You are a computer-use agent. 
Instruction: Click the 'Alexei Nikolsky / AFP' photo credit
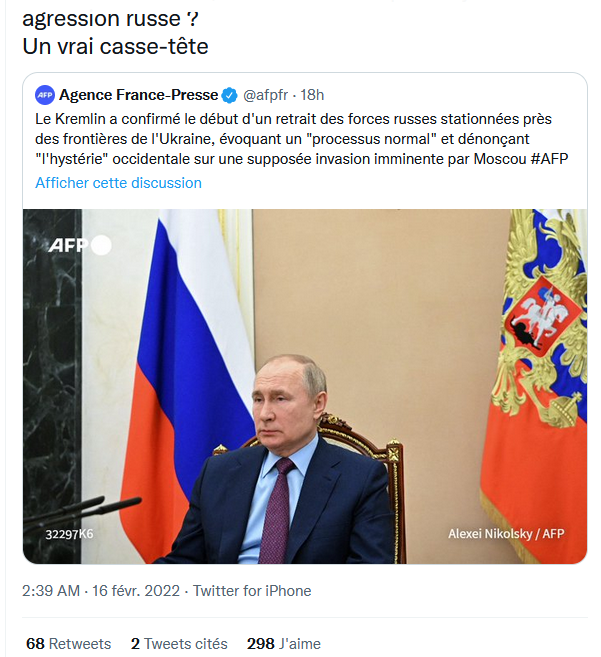click(x=506, y=534)
